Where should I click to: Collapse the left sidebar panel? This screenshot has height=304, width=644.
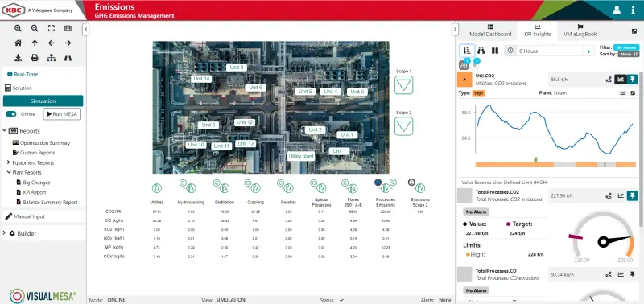85,29
